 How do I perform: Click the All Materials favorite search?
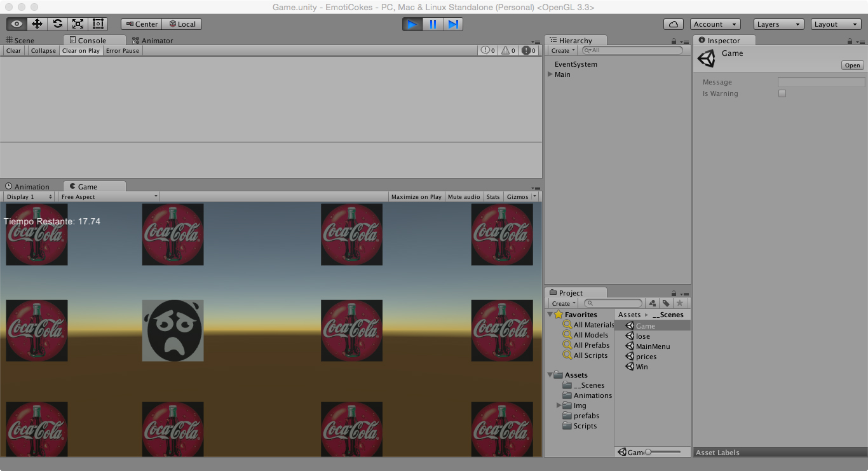[588, 325]
